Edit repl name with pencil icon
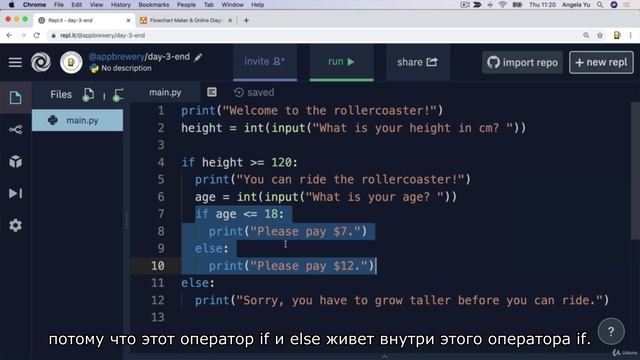Screen dimensions: 640x360 (x=198, y=57)
